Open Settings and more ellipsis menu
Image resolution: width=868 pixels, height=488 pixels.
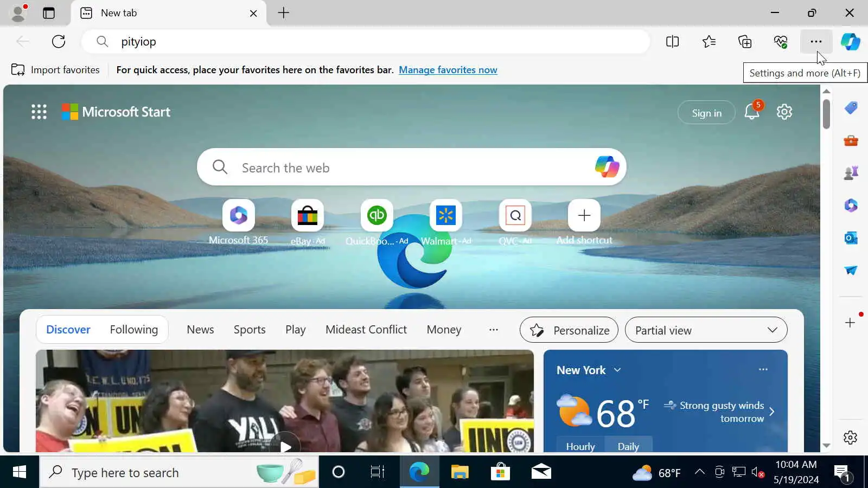point(816,42)
